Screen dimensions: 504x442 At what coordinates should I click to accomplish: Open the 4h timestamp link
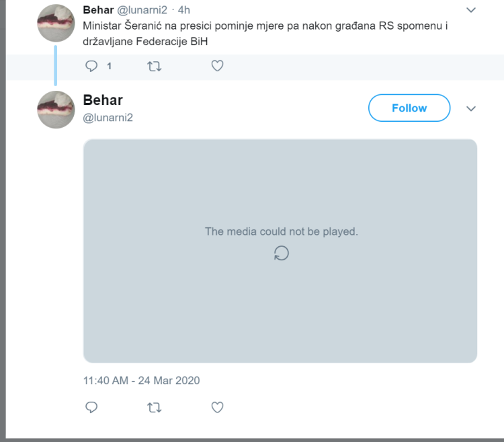pos(184,10)
